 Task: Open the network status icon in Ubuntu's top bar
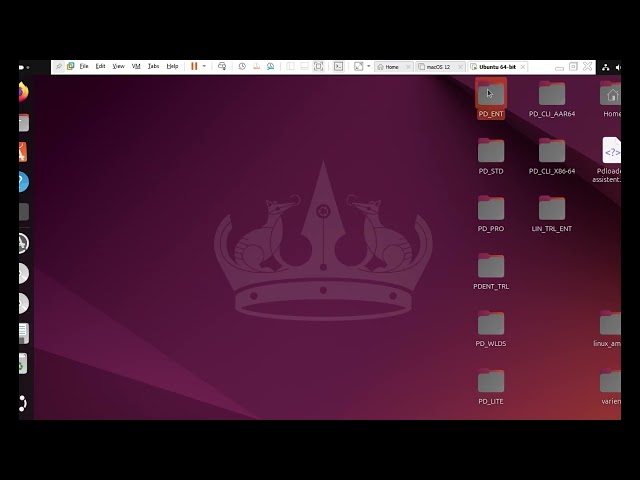(x=606, y=67)
